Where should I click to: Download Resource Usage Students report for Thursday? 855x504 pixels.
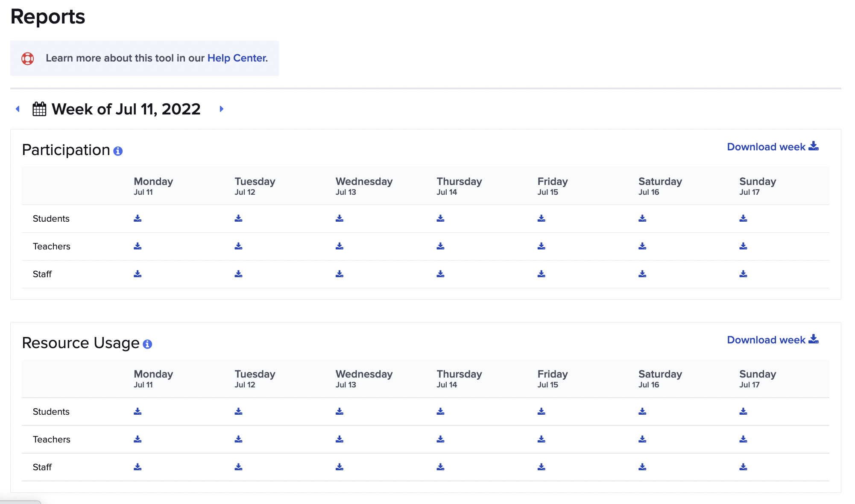pos(440,411)
